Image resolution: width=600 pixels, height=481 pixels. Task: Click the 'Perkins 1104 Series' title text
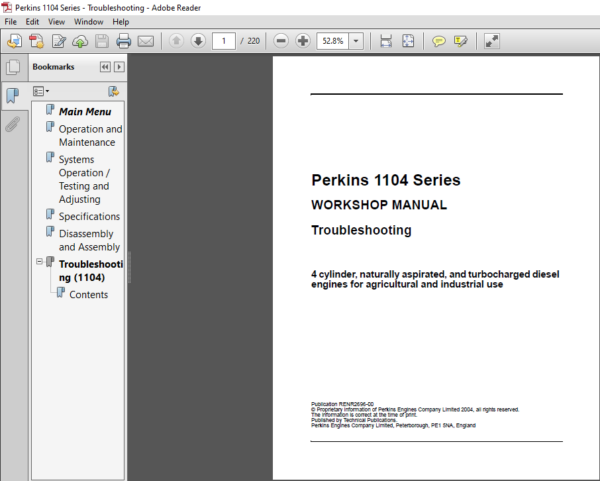pos(386,180)
